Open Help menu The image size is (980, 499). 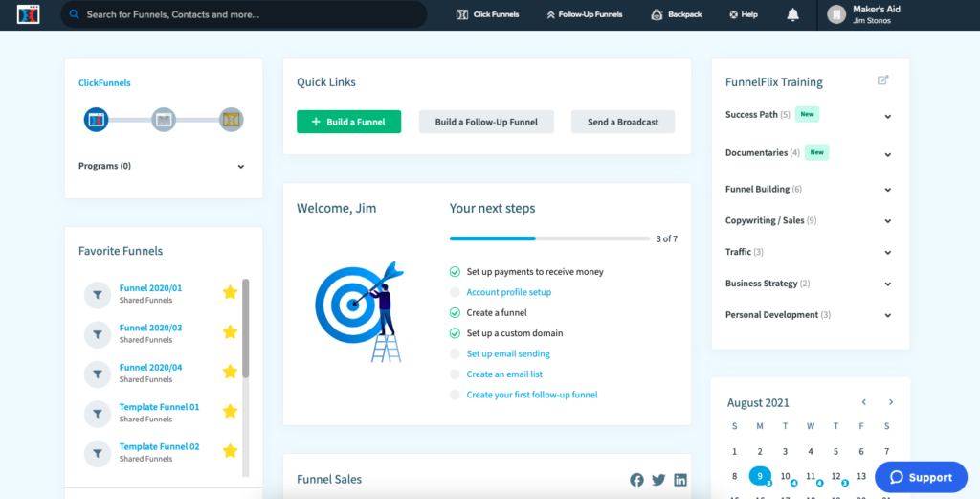coord(743,14)
